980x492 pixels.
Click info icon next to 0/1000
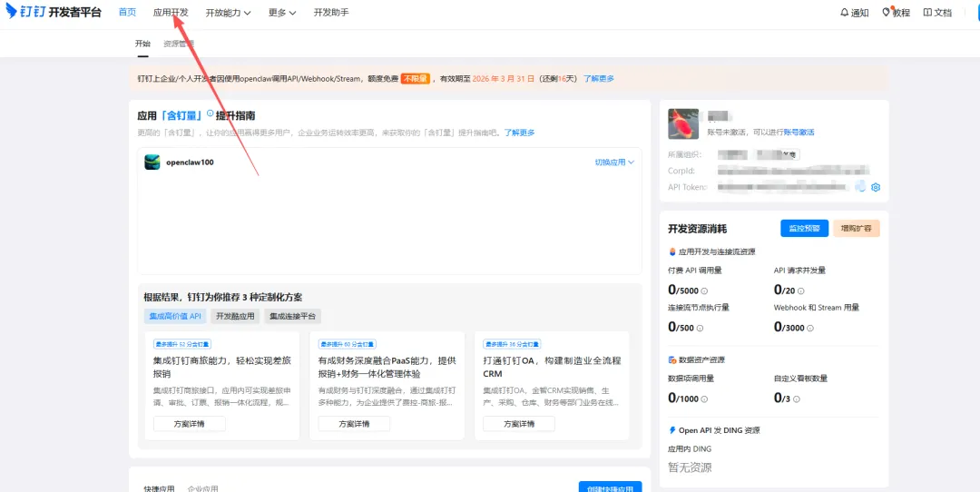tap(704, 399)
